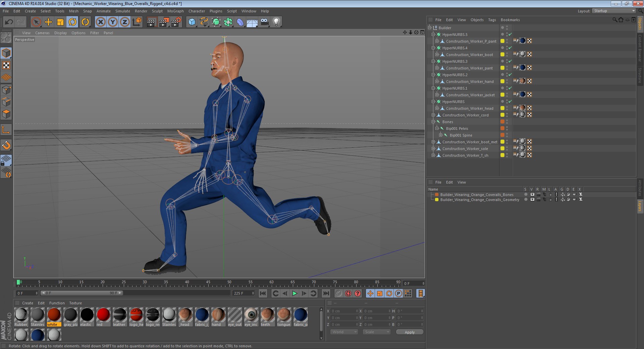
Task: Expand Construction_Worker_boot object
Action: coord(437,55)
